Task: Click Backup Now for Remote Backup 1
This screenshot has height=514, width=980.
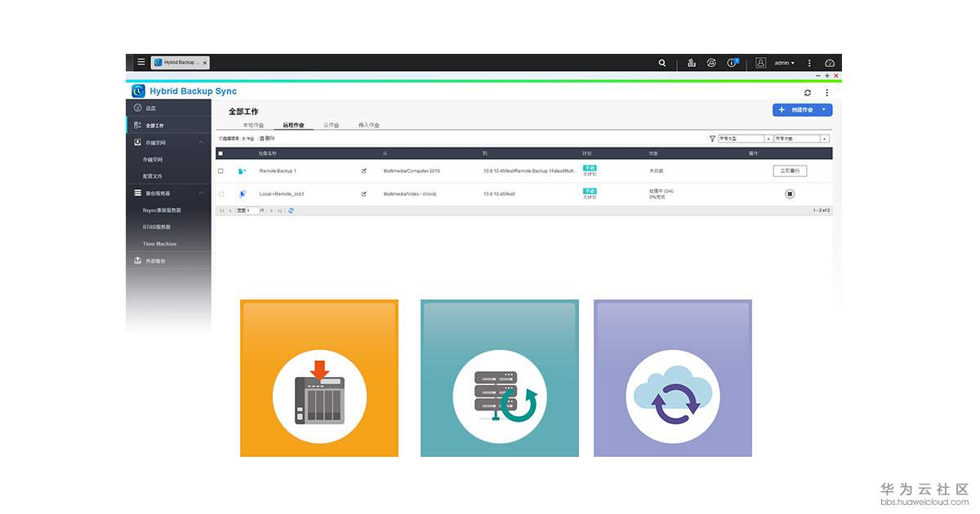Action: [790, 171]
